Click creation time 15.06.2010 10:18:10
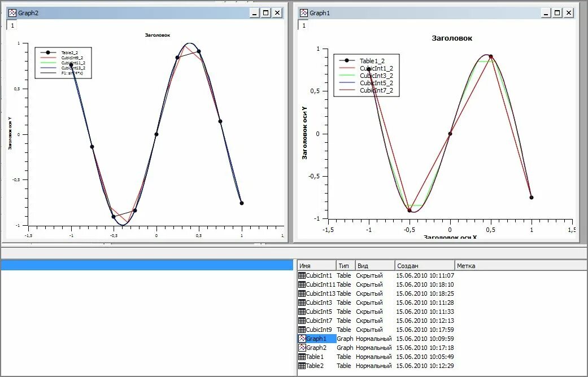Image resolution: width=588 pixels, height=377 pixels. coord(425,284)
